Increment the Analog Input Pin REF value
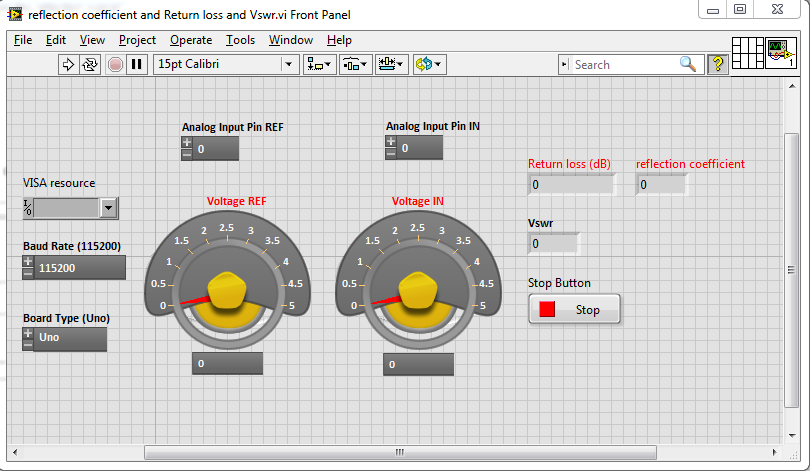Image resolution: width=810 pixels, height=471 pixels. [x=187, y=143]
